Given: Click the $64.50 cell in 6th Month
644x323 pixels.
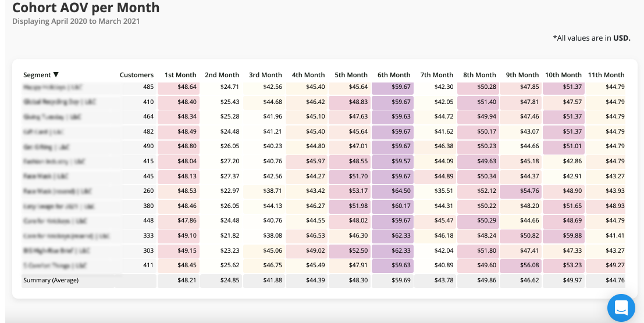Looking at the screenshot, I should point(393,191).
